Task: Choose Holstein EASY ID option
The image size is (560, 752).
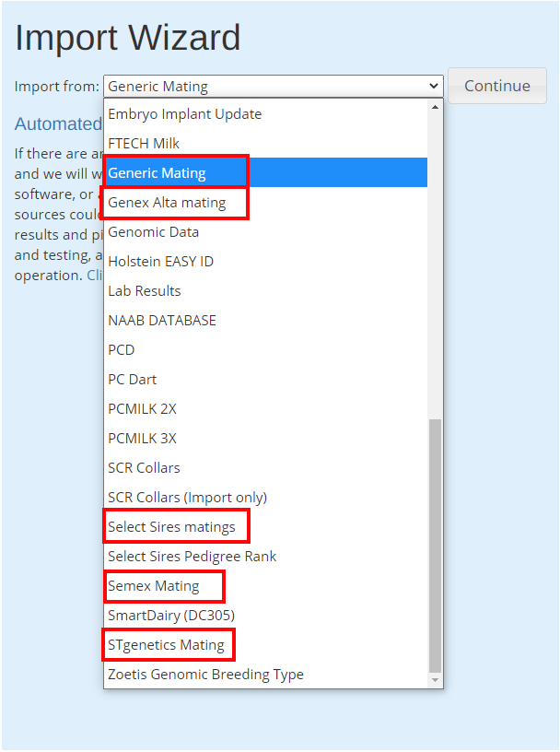Action: pyautogui.click(x=265, y=262)
